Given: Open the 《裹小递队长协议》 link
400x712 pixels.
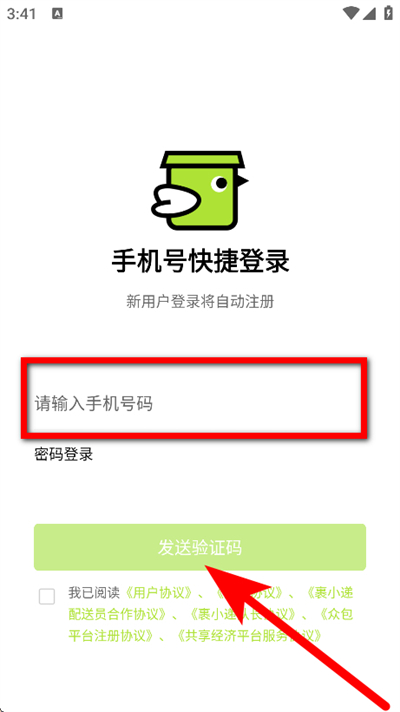Looking at the screenshot, I should tap(242, 614).
